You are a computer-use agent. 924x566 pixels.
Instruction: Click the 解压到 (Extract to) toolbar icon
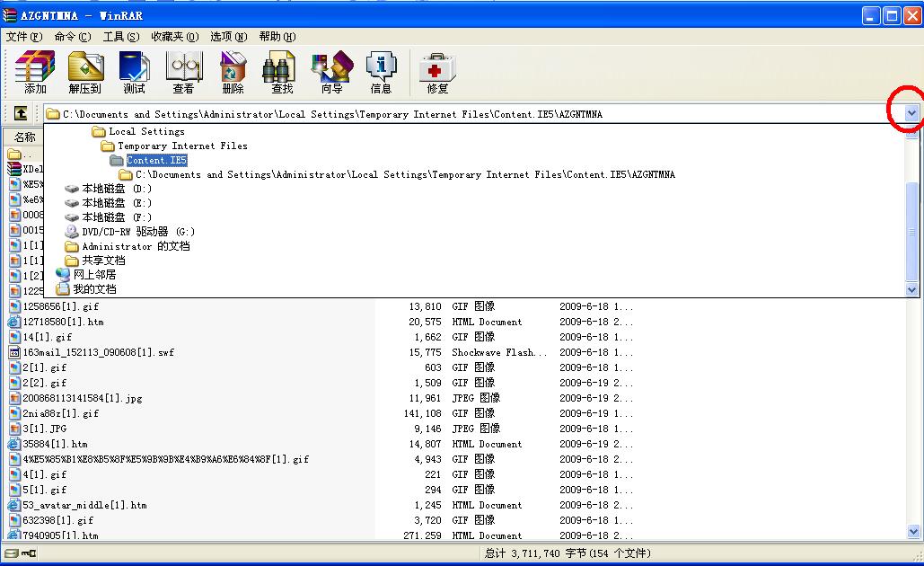[x=85, y=71]
